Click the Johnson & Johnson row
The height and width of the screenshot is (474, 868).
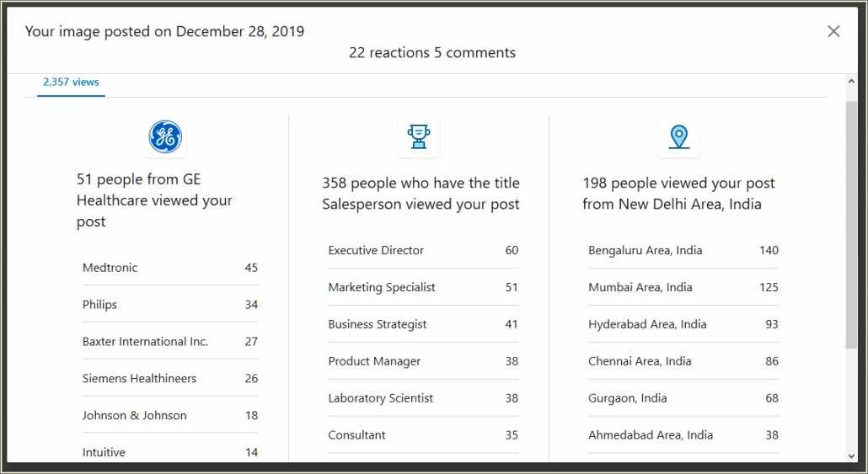point(170,415)
